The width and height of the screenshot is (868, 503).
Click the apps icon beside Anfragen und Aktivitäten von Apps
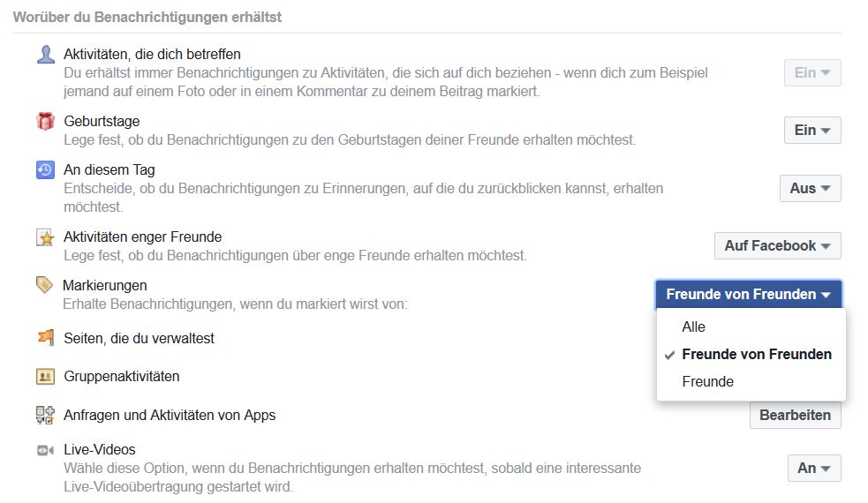45,415
